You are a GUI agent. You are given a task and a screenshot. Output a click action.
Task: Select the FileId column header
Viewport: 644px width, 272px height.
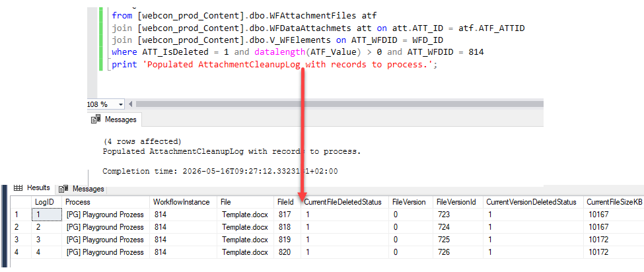click(287, 202)
